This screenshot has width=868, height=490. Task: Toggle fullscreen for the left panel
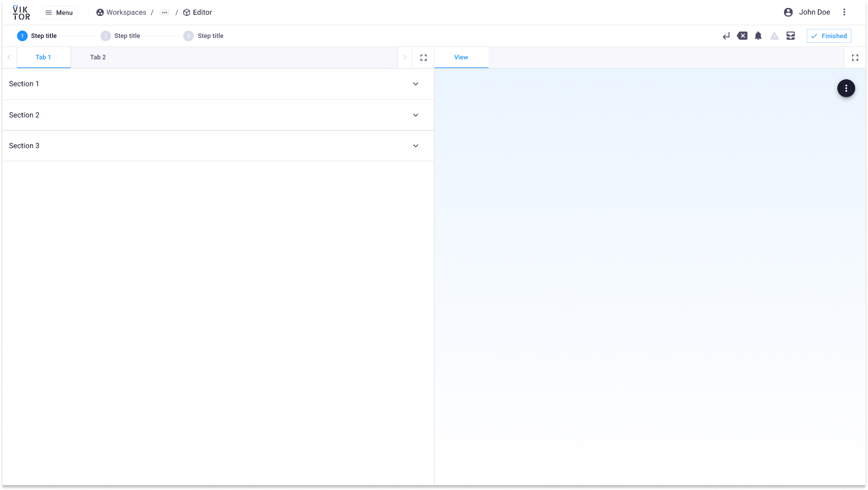click(424, 58)
